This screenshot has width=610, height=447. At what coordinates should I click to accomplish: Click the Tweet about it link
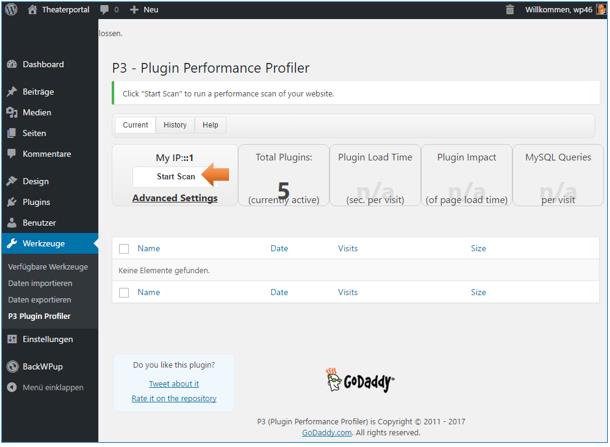click(x=174, y=384)
